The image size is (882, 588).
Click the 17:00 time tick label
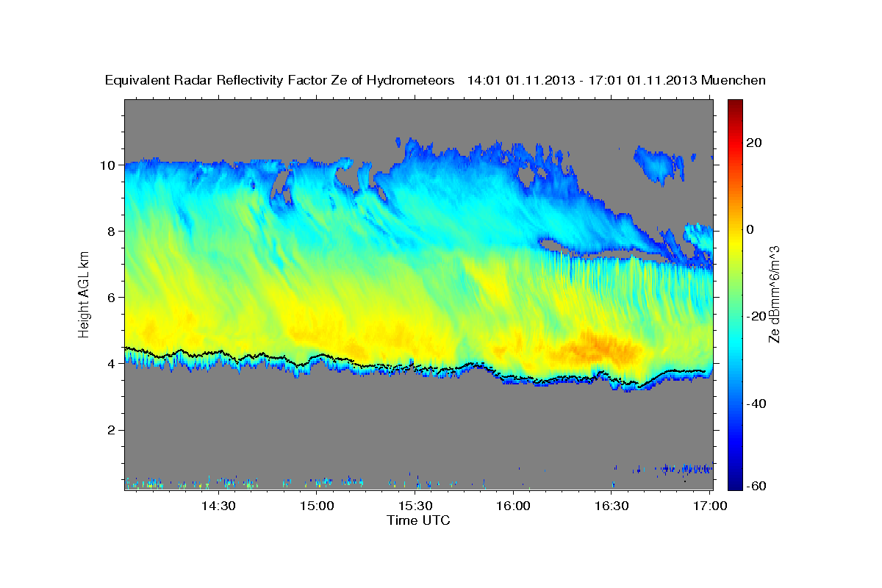point(710,506)
